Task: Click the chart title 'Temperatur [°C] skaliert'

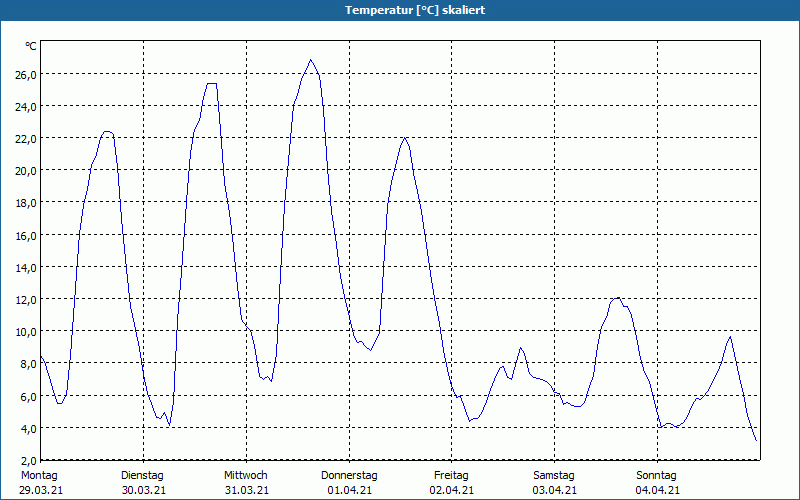Action: pos(400,10)
